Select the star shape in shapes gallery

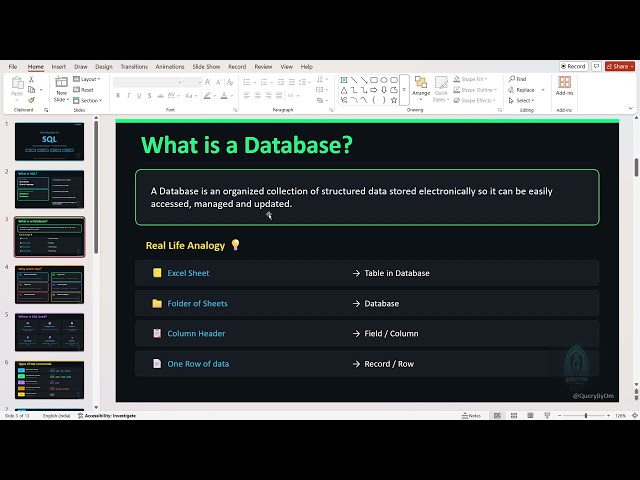point(394,100)
